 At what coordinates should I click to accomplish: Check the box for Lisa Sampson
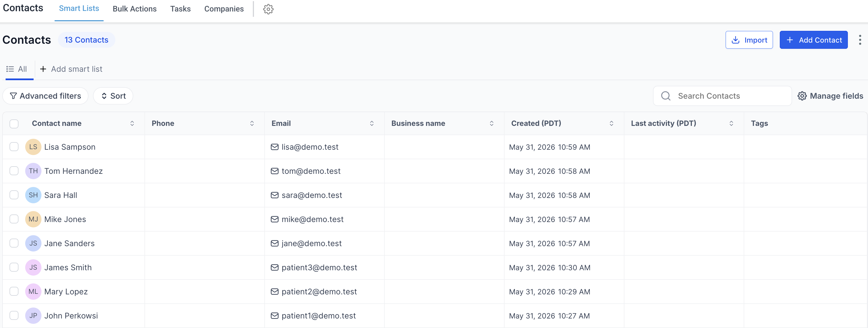tap(14, 147)
